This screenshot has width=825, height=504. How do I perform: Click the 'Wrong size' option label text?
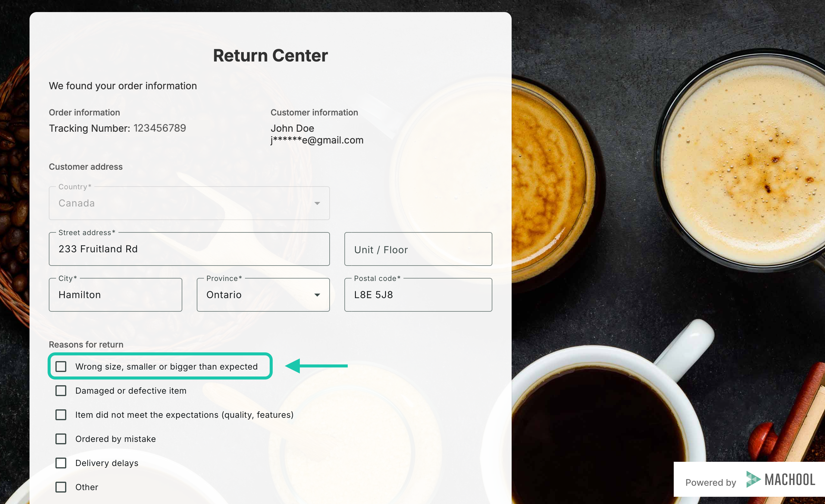(166, 366)
